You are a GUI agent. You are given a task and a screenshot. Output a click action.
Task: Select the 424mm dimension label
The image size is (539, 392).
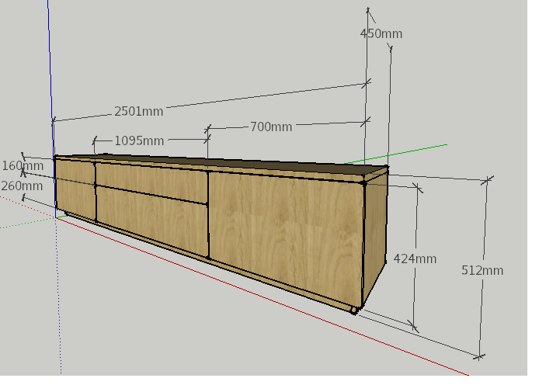(x=415, y=258)
